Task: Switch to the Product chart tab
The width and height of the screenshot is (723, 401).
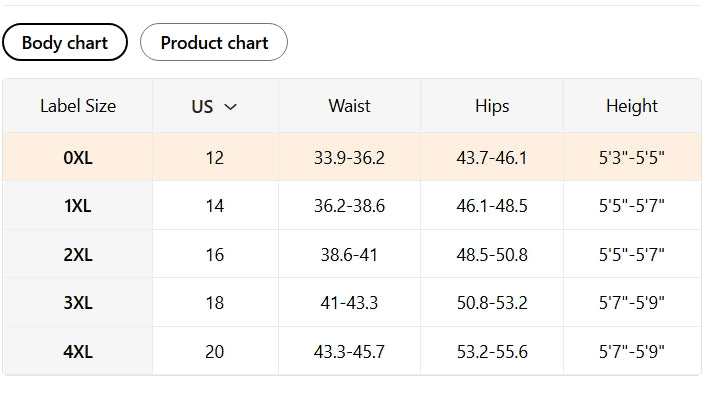Action: point(214,43)
